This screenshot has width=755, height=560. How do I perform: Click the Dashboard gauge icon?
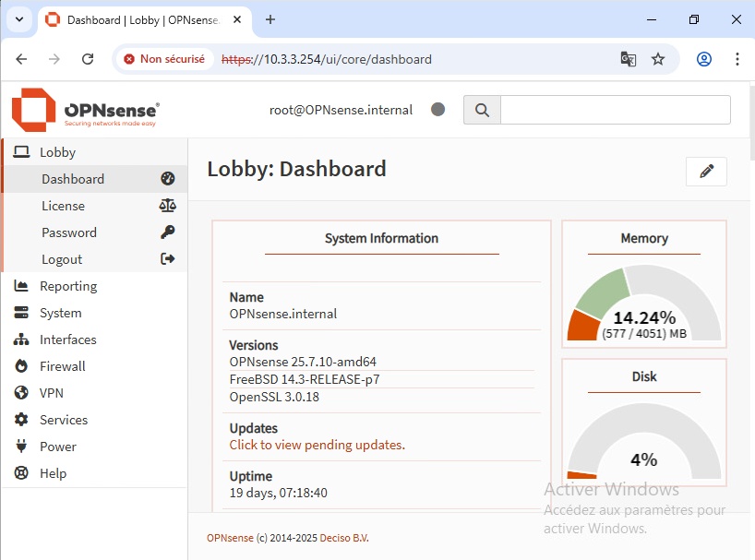[168, 178]
